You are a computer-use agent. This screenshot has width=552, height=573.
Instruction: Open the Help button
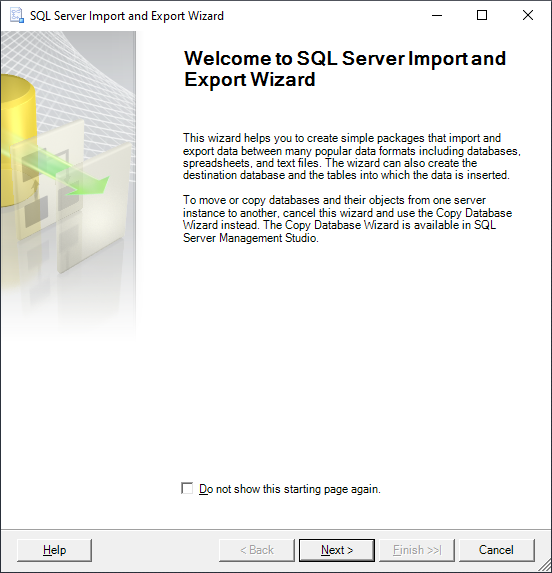coord(54,550)
